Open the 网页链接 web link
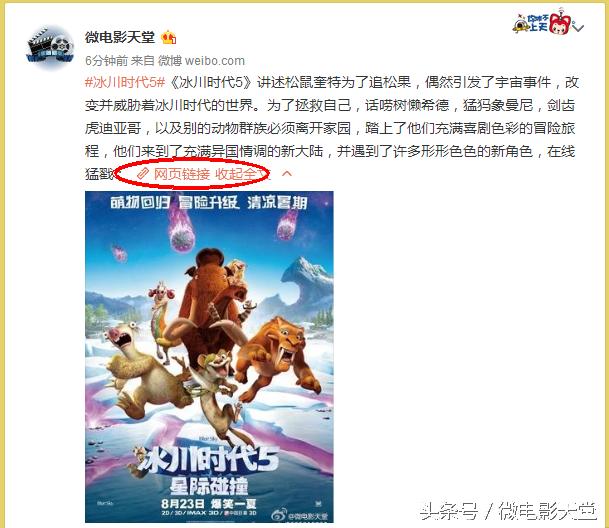Screen dimensions: 609x528 click(x=182, y=174)
